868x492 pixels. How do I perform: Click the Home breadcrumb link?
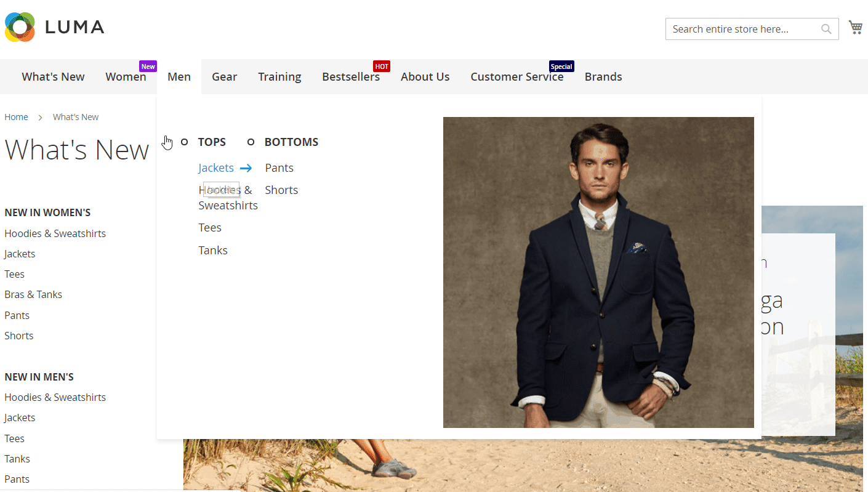[16, 117]
